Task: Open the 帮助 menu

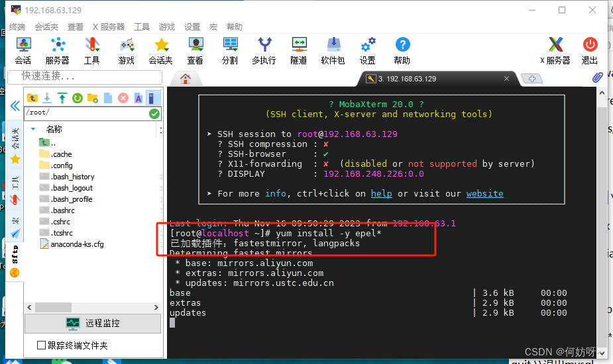Action: 235,27
